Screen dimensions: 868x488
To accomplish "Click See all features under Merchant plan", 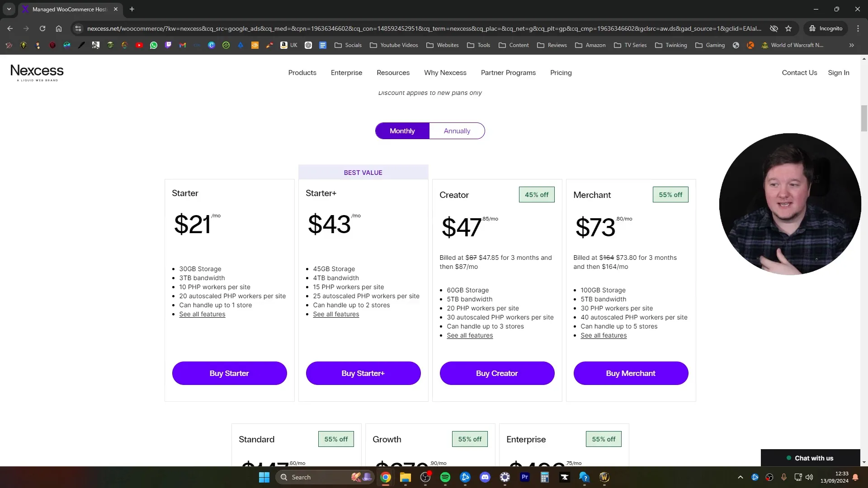I will click(604, 335).
